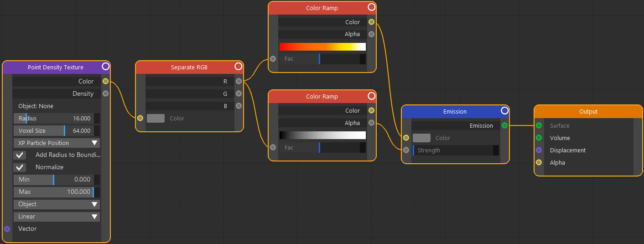Viewport: 644px width, 244px height.
Task: Click the Min value slider
Action: tap(57, 180)
